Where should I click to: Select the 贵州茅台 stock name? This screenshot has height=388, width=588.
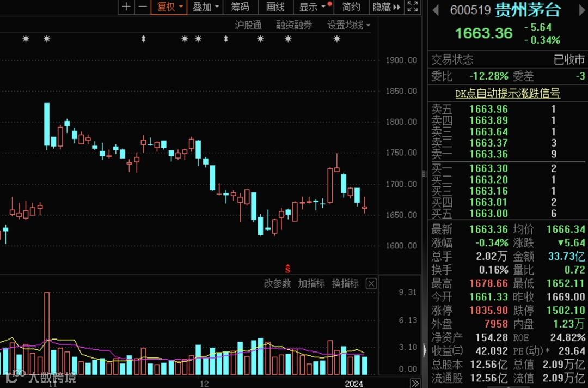tap(528, 10)
